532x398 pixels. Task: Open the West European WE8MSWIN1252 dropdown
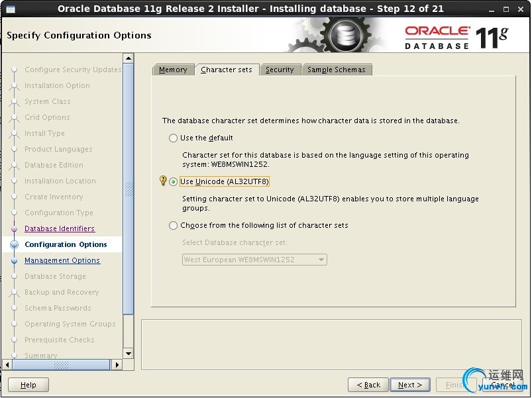point(254,260)
